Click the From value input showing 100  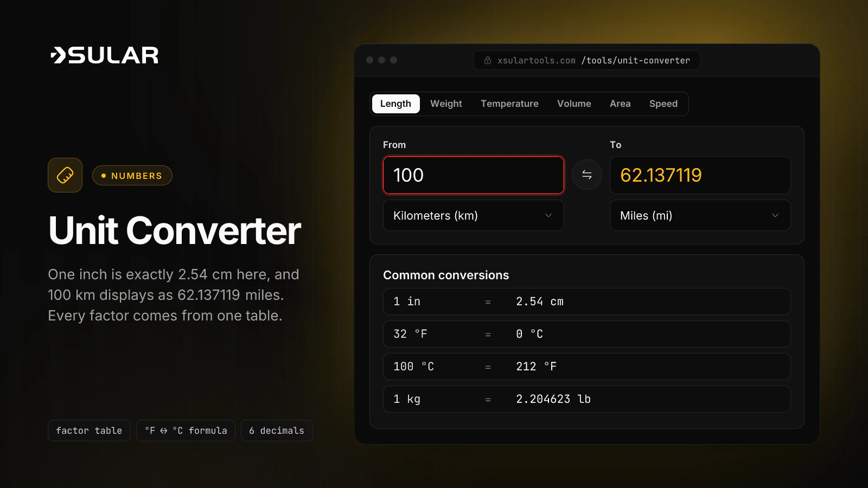click(474, 175)
